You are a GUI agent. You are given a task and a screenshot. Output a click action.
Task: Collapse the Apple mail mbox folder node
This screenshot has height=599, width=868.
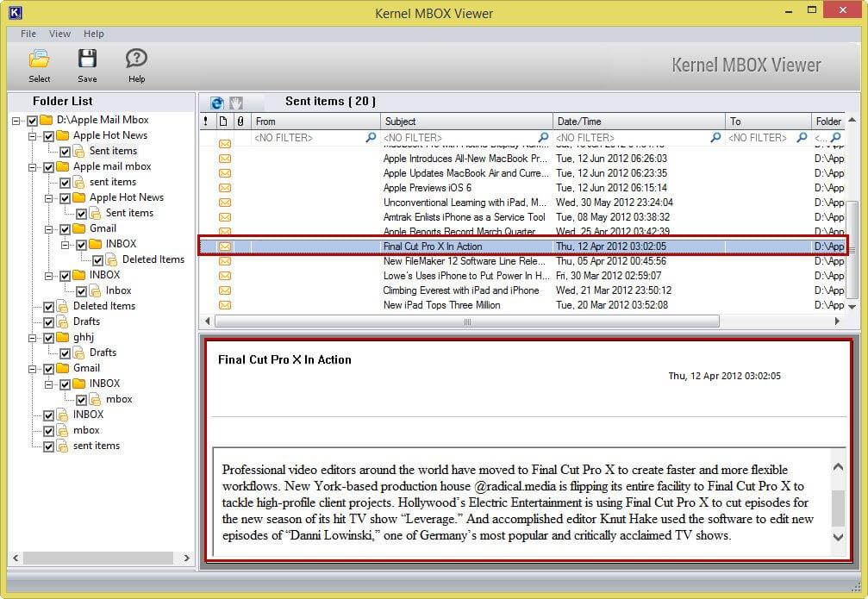[33, 167]
